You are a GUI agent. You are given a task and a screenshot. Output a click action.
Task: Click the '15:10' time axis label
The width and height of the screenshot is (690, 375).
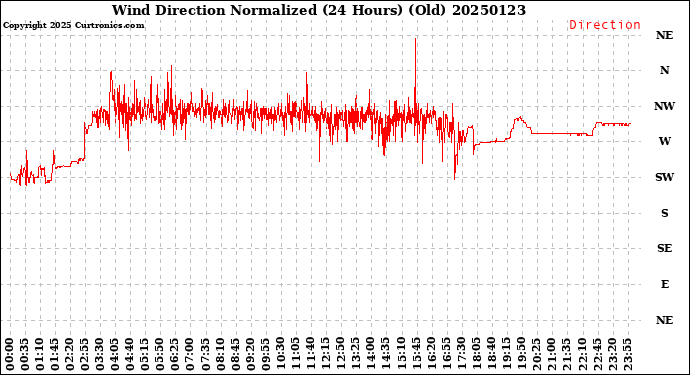401,354
